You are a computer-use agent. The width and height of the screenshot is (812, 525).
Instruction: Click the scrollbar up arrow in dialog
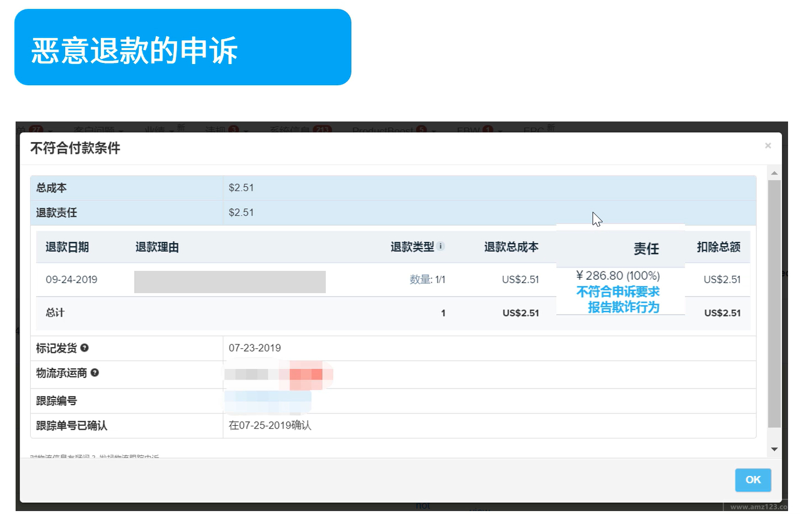(x=774, y=173)
